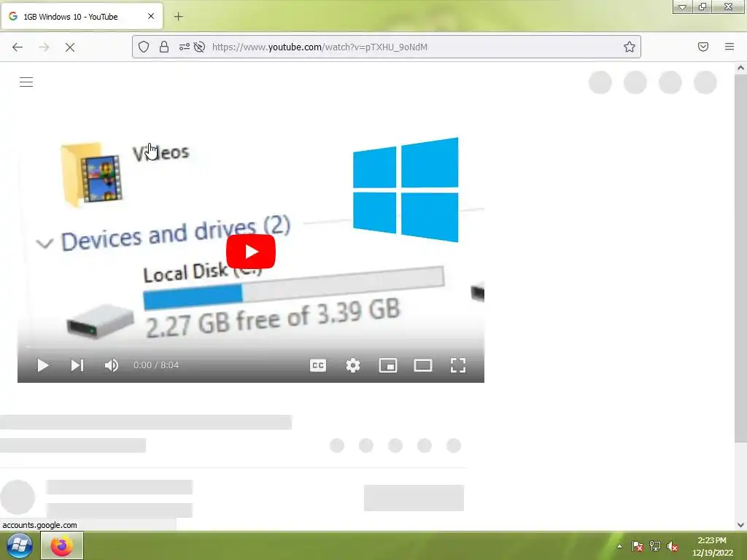This screenshot has height=560, width=747.
Task: Skip to the next video
Action: (x=77, y=365)
